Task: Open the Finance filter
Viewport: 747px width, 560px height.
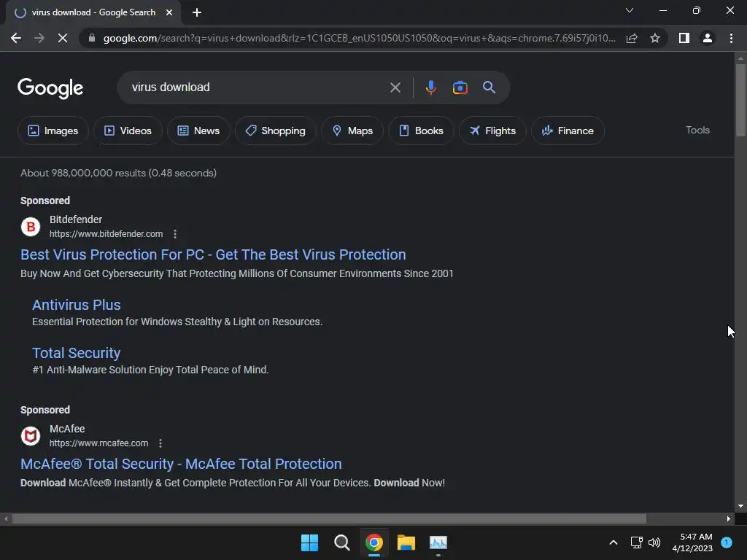Action: click(x=568, y=131)
